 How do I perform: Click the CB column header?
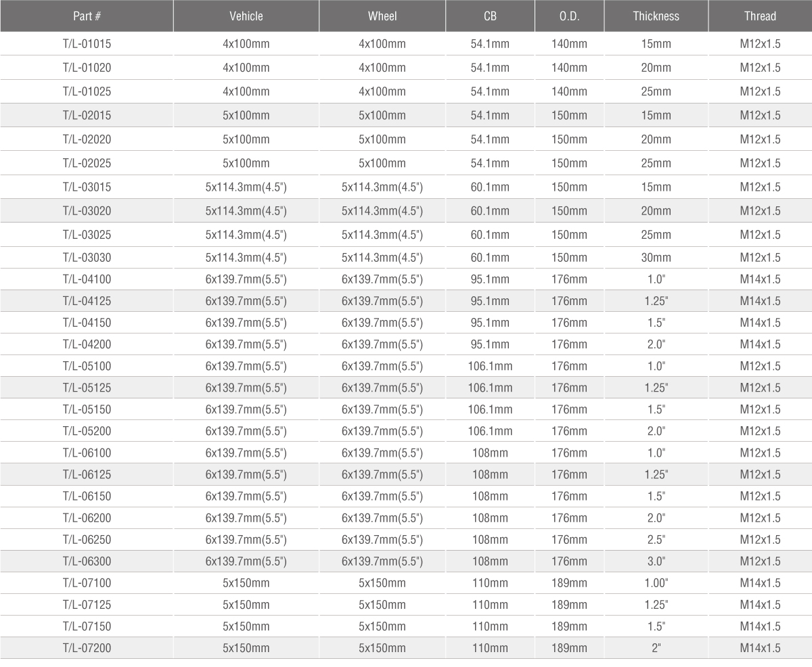[x=490, y=16]
